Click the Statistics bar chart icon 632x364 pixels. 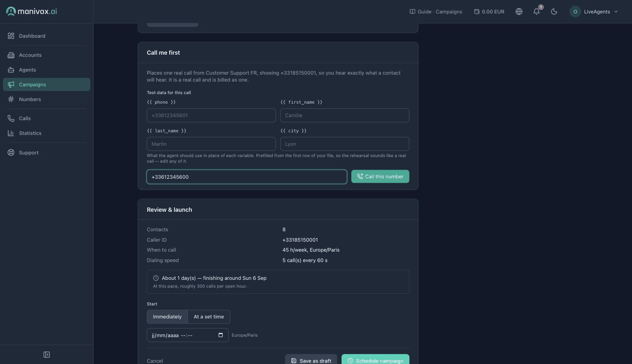pos(11,133)
